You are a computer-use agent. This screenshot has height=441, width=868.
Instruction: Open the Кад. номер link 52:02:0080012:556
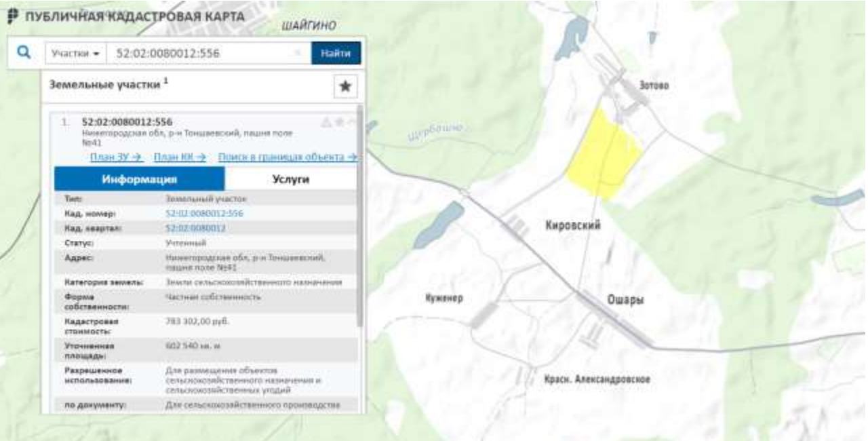pyautogui.click(x=204, y=214)
